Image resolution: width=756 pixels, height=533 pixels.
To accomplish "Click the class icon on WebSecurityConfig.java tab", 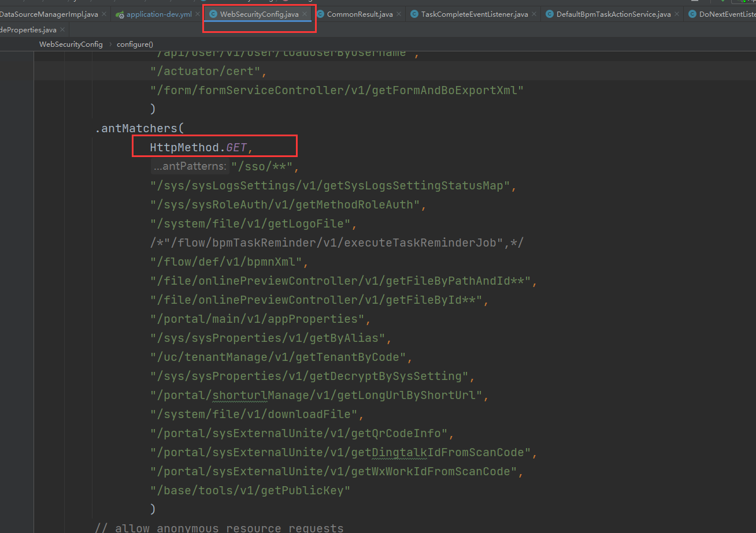I will click(x=213, y=14).
